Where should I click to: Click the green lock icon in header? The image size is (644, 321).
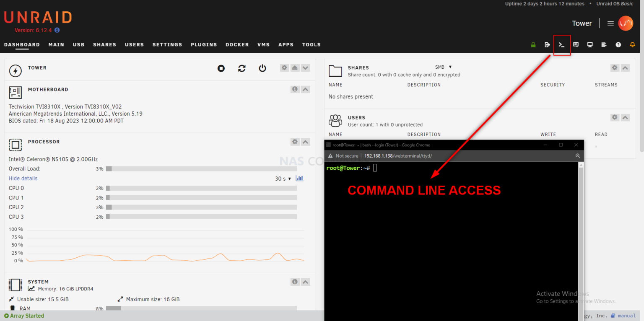pos(533,45)
